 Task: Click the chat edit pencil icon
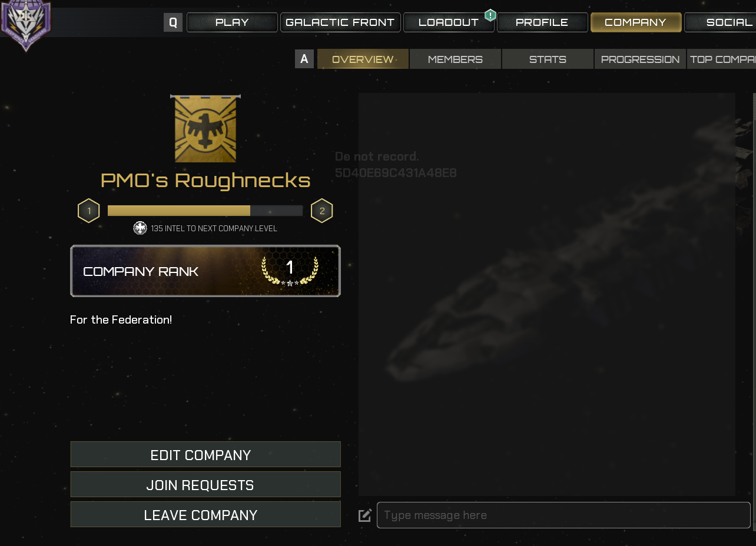pyautogui.click(x=365, y=515)
